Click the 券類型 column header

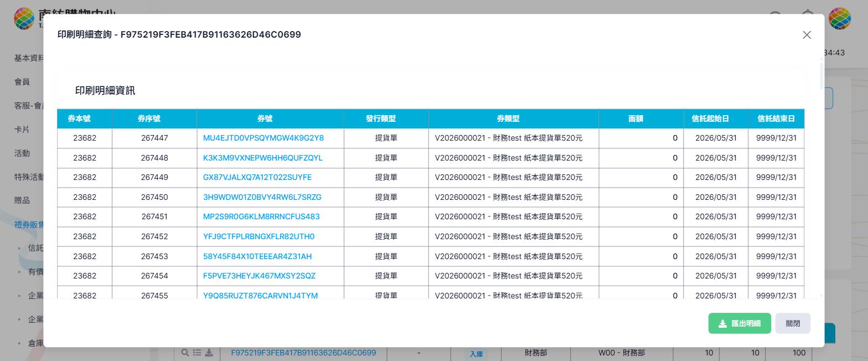click(513, 118)
